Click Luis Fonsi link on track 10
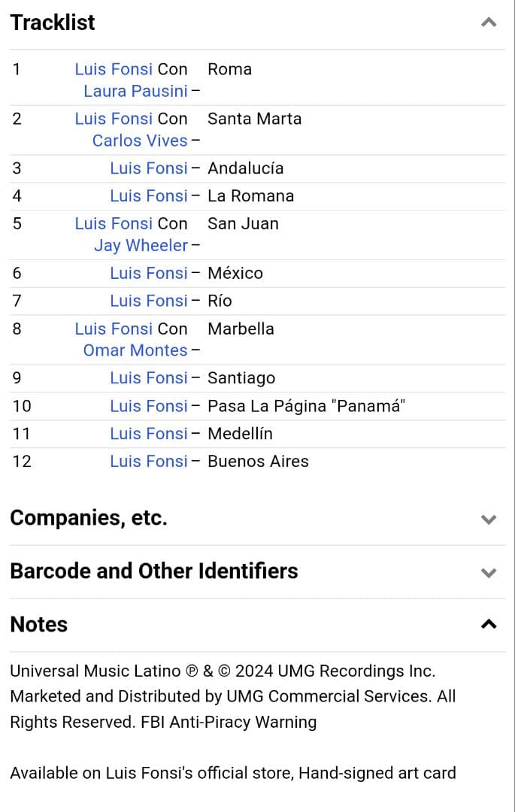Screen dimensions: 515x812 click(x=148, y=406)
